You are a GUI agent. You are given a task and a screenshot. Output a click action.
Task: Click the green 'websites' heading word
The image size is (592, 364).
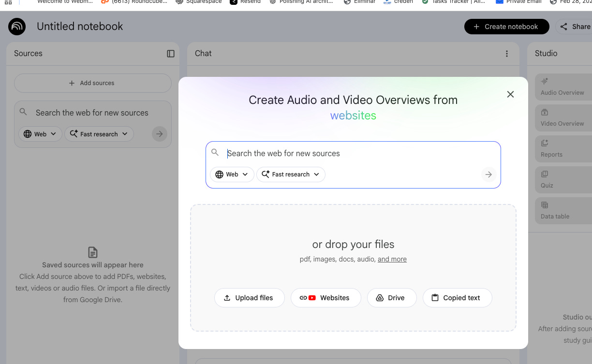353,116
